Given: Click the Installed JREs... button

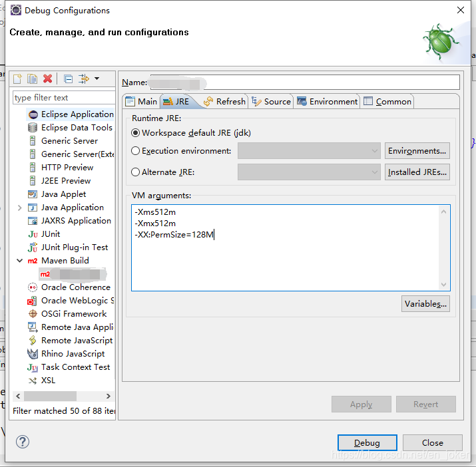Looking at the screenshot, I should pyautogui.click(x=417, y=172).
